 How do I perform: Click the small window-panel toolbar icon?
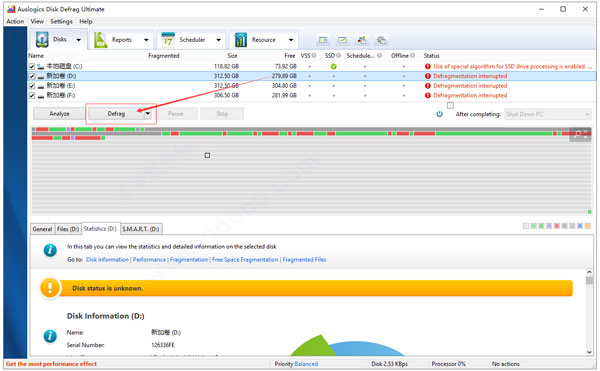[x=323, y=40]
